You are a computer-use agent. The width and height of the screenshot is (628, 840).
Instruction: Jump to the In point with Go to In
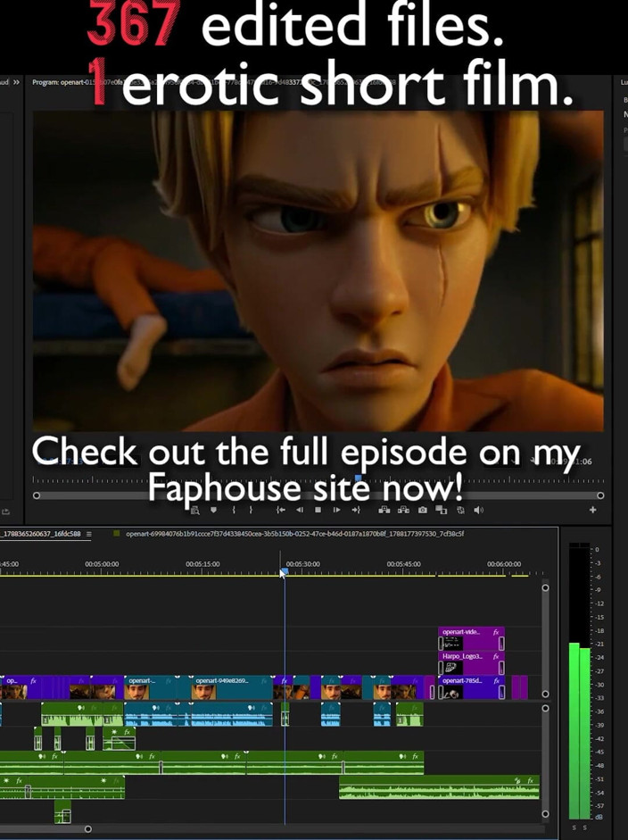tap(280, 510)
